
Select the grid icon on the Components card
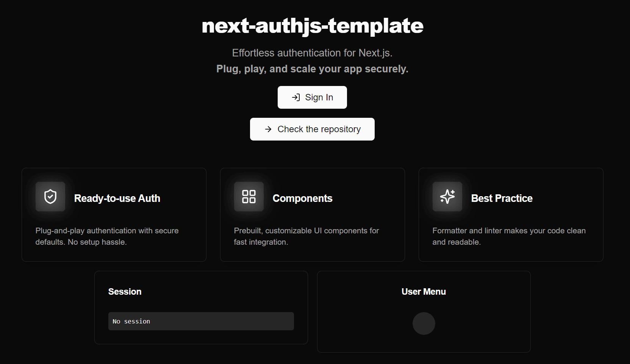coord(249,197)
